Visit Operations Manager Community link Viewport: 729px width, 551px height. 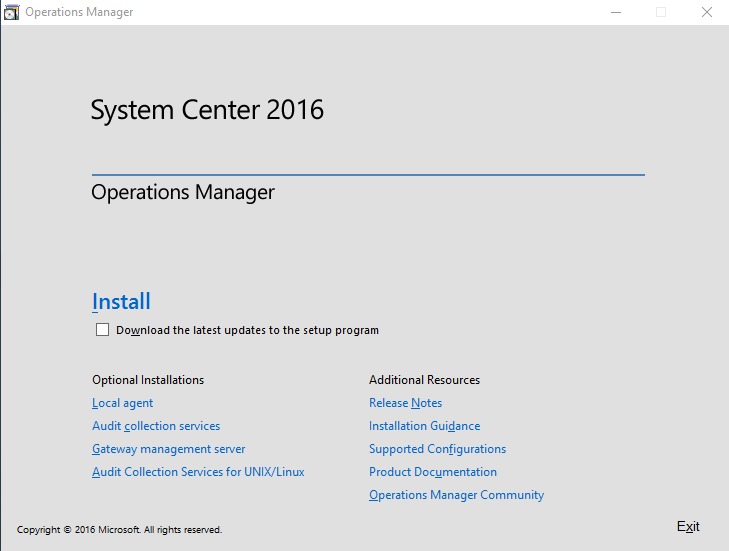click(457, 495)
